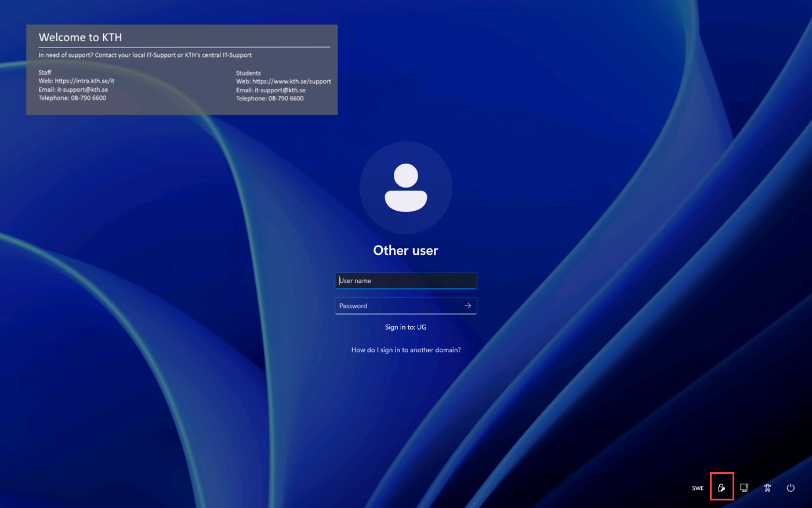Focus the User name field
The width and height of the screenshot is (812, 508).
pyautogui.click(x=406, y=280)
